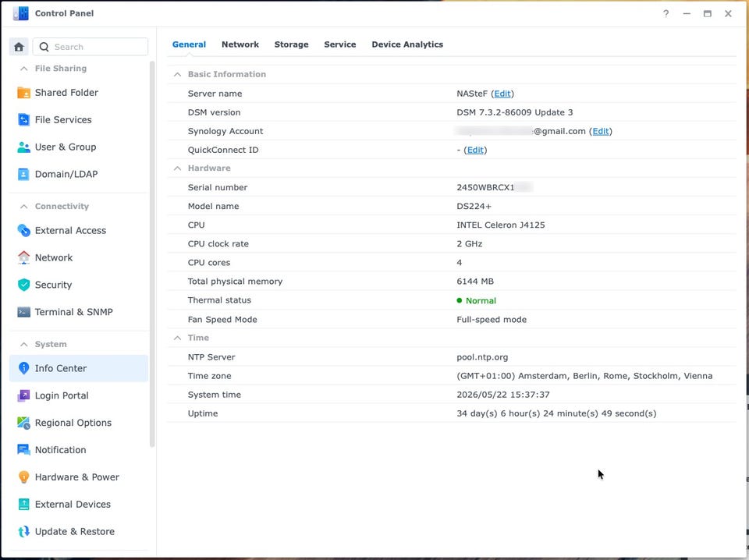
Task: Click Full-speed mode fan value
Action: pos(492,320)
